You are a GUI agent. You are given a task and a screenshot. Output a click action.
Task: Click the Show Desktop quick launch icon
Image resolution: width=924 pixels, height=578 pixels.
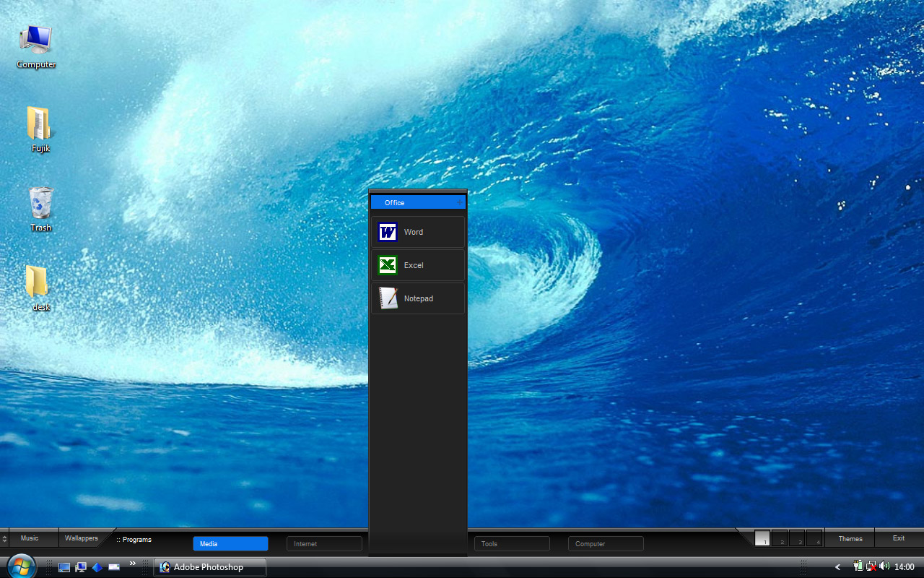click(x=64, y=567)
